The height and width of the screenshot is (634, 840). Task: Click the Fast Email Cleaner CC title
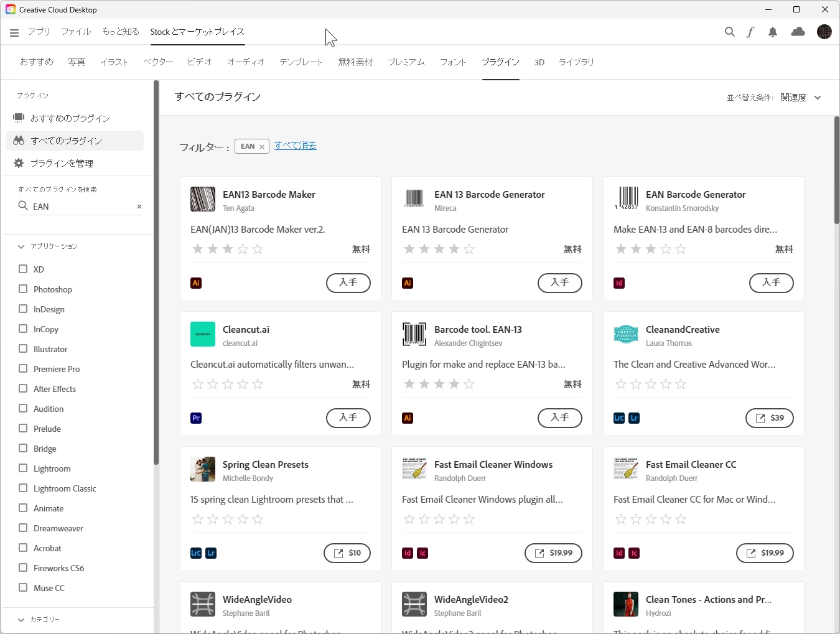tap(691, 465)
